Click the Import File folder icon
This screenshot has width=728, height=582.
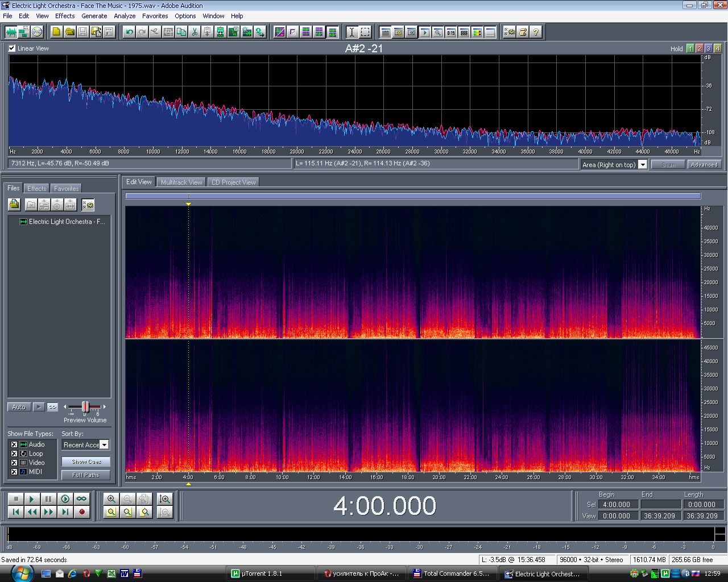coord(14,205)
